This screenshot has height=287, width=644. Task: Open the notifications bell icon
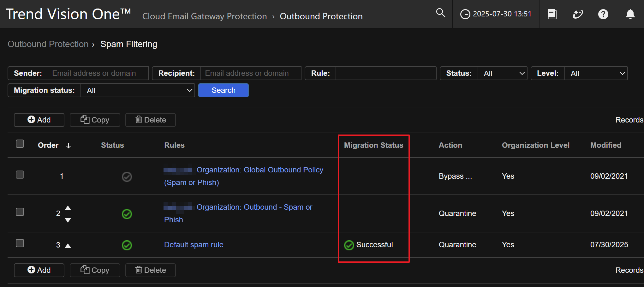[x=630, y=14]
